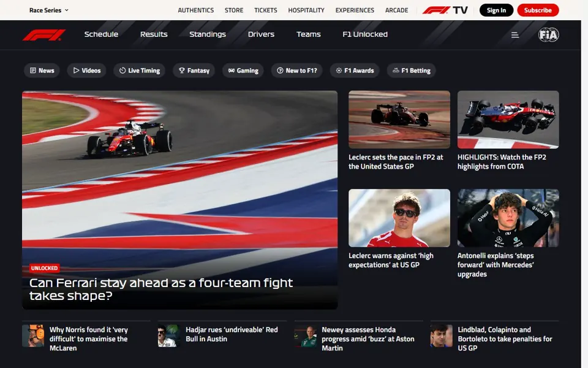Open the Schedule menu
The width and height of the screenshot is (588, 368).
(x=101, y=34)
